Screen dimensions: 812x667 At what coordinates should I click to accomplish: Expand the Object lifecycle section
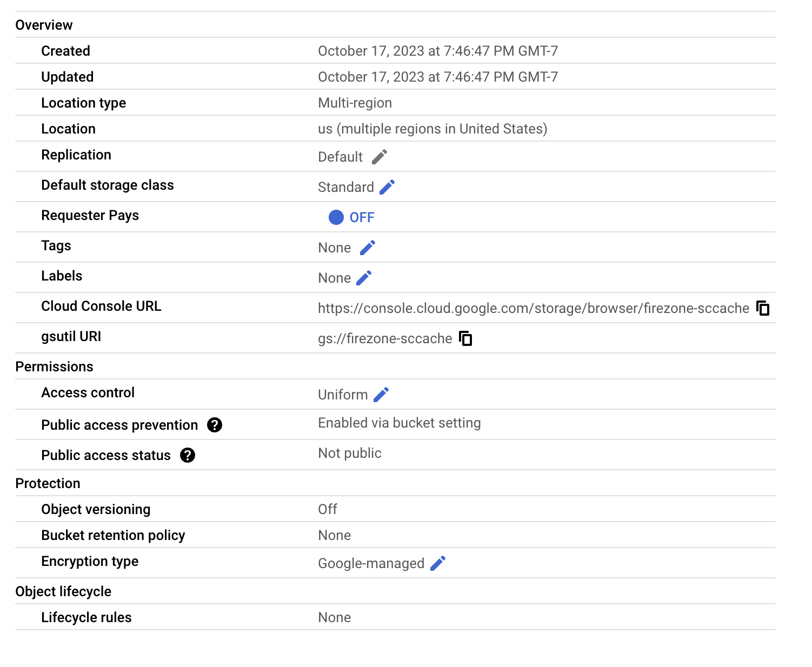point(63,591)
